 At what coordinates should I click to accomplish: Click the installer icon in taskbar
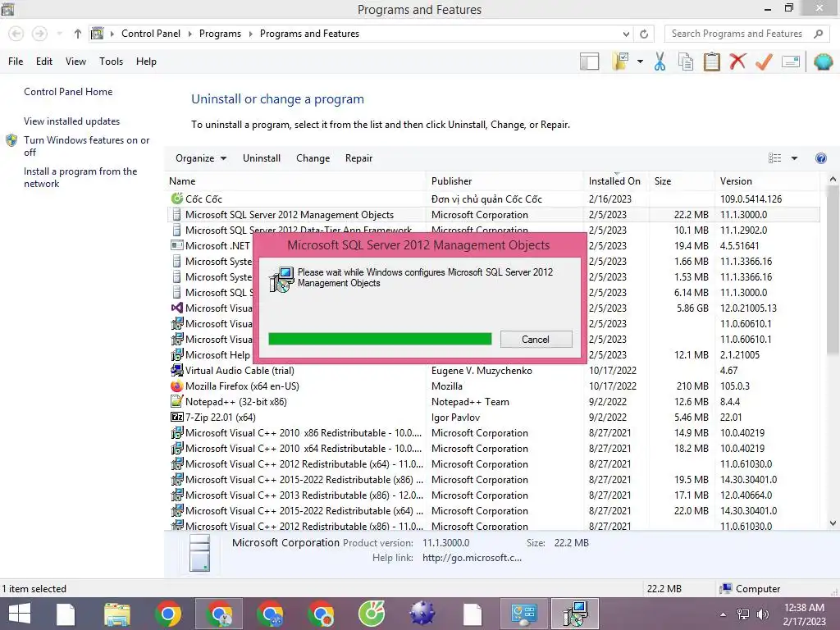[x=575, y=614]
